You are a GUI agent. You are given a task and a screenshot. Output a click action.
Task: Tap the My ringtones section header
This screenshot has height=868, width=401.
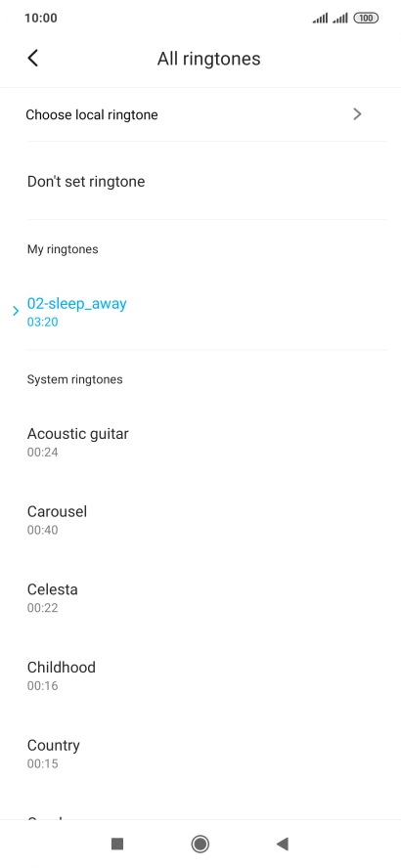click(63, 249)
